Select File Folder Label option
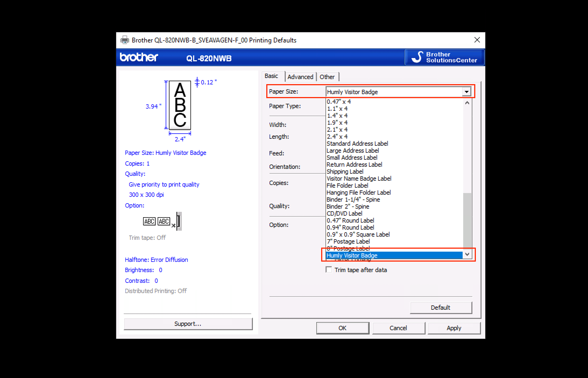 (395, 186)
